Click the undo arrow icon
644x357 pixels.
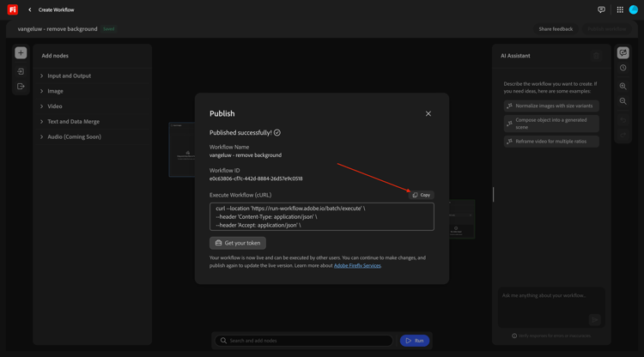tap(623, 120)
